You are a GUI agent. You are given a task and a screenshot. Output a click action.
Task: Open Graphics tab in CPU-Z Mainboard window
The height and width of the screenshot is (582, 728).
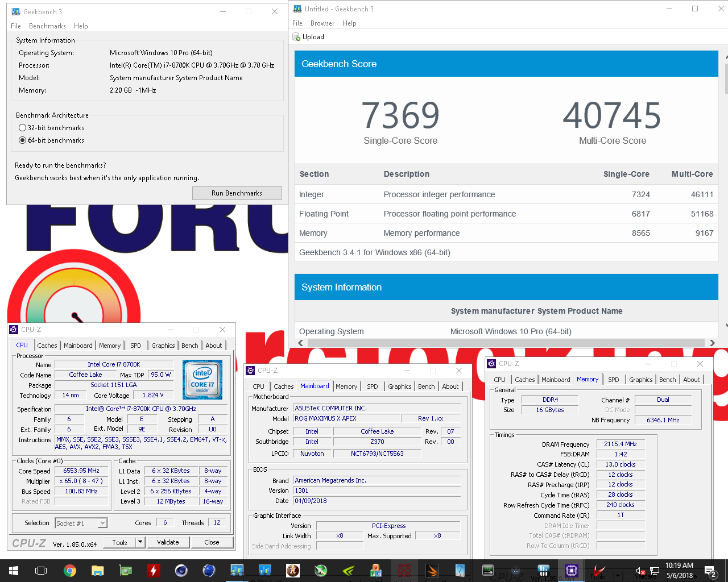point(400,386)
